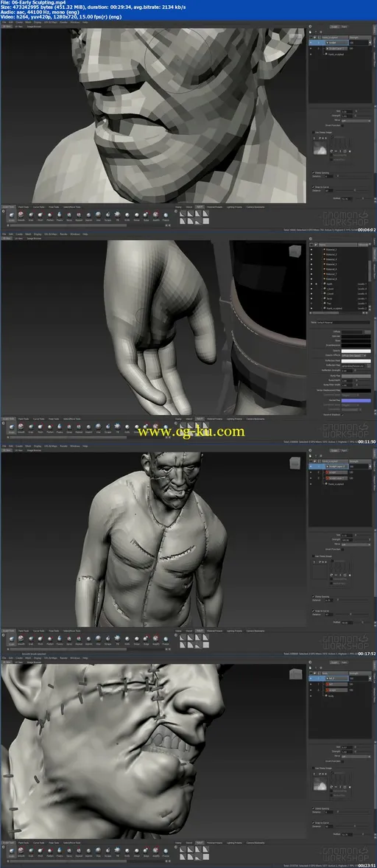Switch to Paint Tools tab in face close-up frame

click(x=24, y=206)
